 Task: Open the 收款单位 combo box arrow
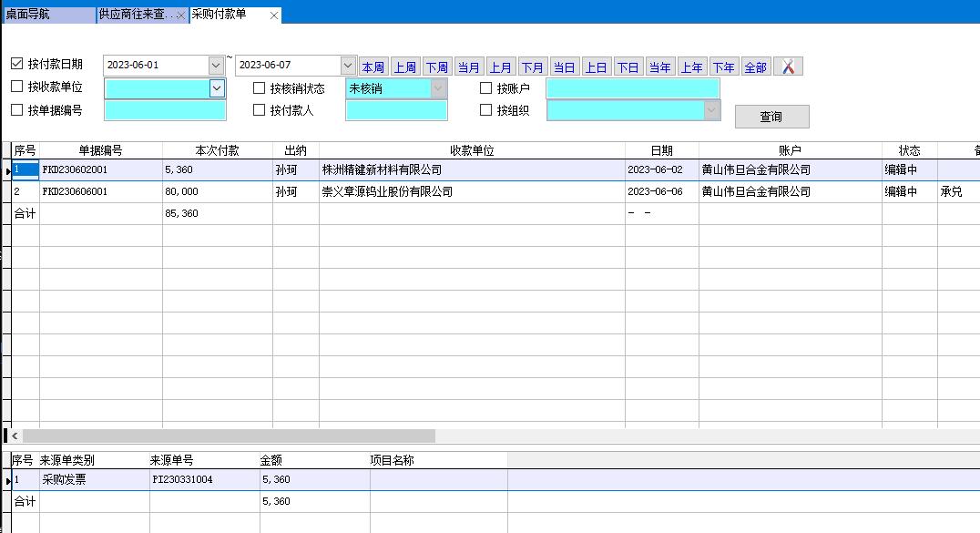217,88
